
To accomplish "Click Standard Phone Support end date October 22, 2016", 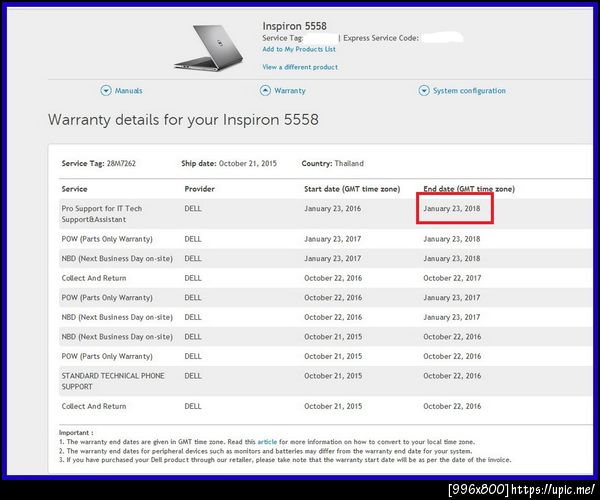I will point(452,376).
